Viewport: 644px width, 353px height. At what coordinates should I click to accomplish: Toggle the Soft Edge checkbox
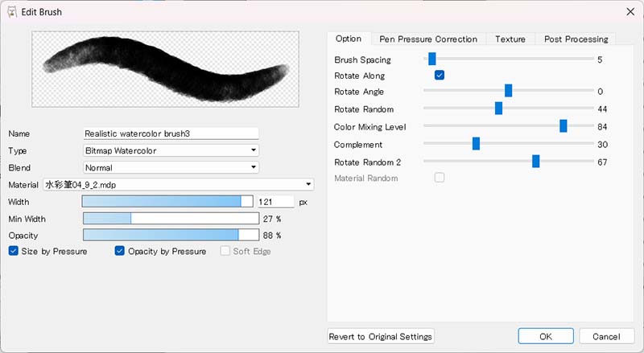click(225, 251)
